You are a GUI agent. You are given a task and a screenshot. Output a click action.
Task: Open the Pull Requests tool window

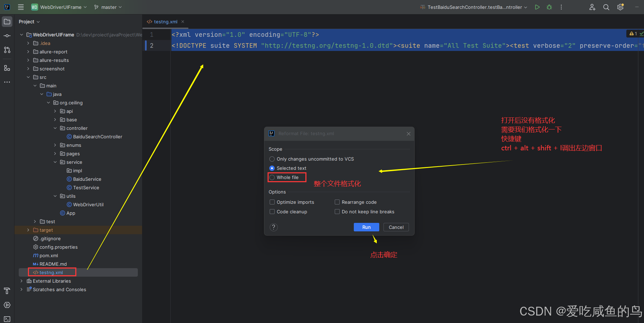(7, 50)
